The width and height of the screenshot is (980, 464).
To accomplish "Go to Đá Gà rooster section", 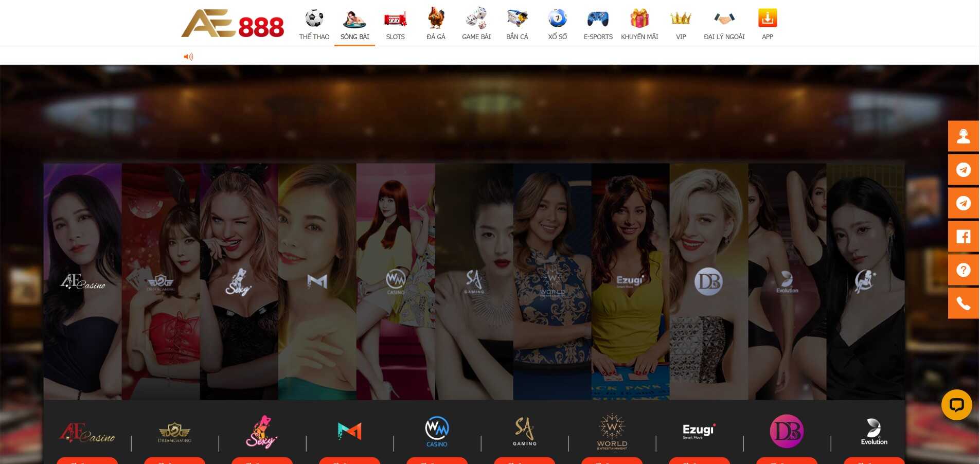I will 436,24.
